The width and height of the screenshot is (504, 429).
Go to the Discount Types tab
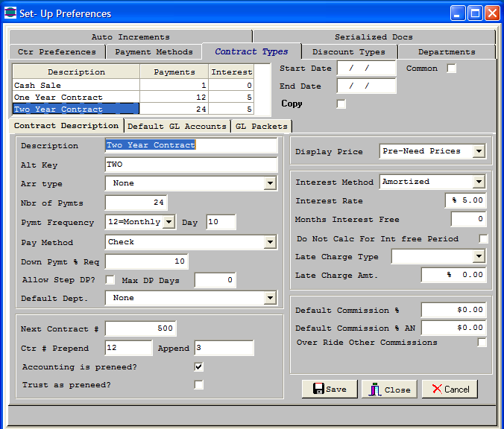click(348, 52)
